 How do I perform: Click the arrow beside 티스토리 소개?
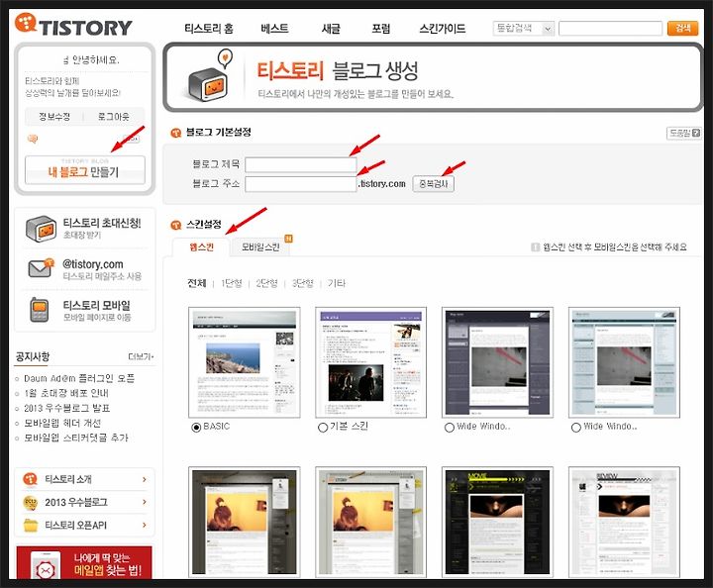click(145, 479)
